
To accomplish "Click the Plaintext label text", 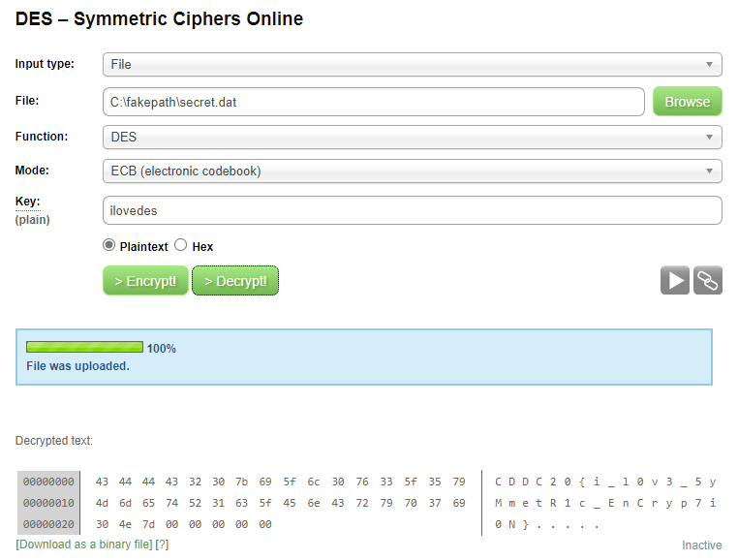I will [143, 247].
